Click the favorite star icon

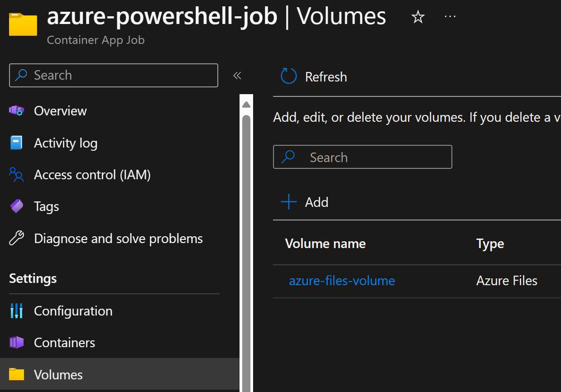pyautogui.click(x=418, y=18)
